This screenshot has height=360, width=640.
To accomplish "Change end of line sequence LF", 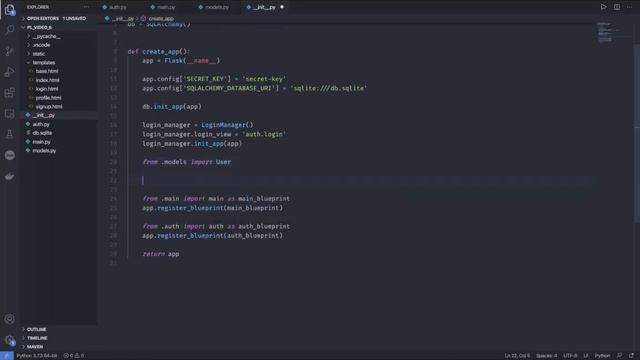I will [x=586, y=356].
